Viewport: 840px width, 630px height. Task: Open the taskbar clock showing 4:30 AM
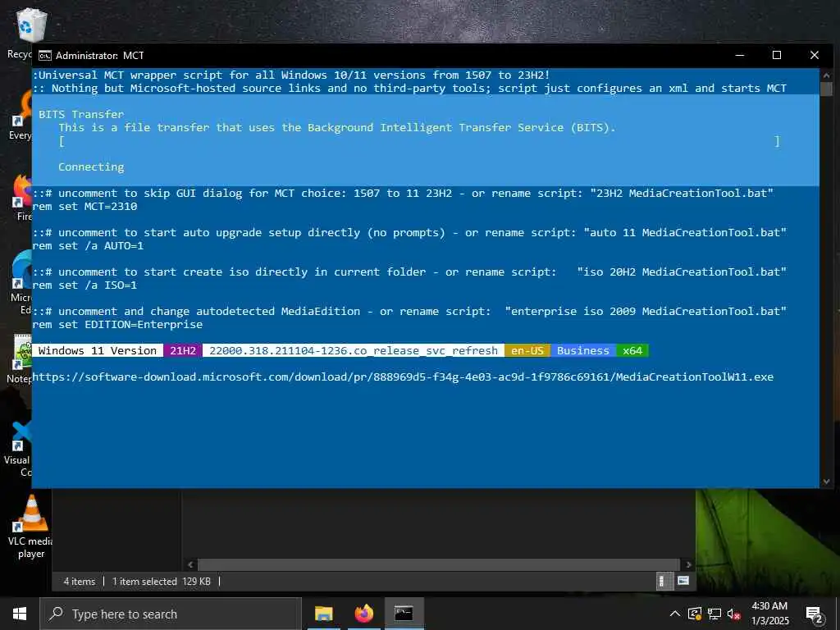click(769, 614)
